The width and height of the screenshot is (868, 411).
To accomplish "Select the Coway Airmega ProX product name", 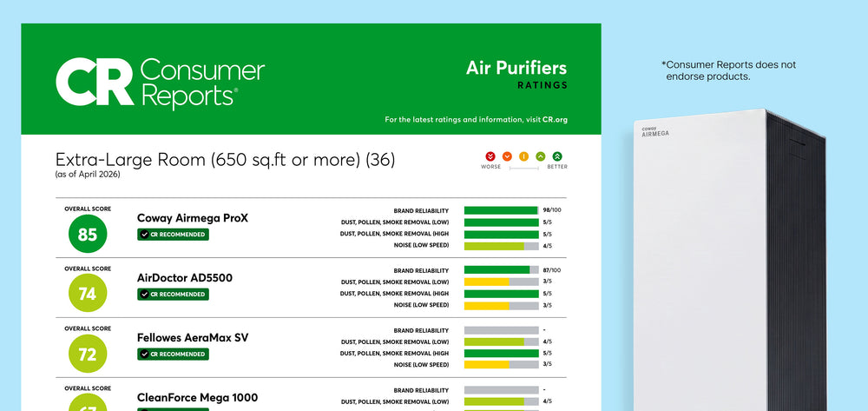I will coord(193,218).
